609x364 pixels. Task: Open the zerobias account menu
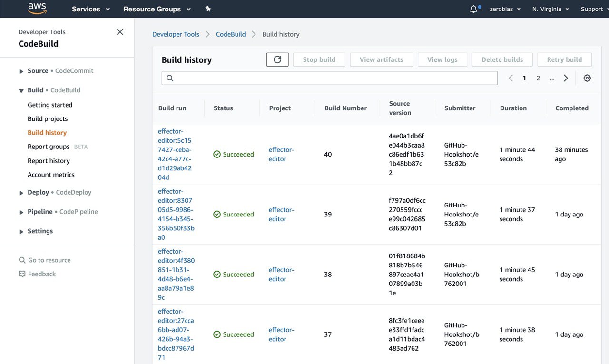point(505,9)
